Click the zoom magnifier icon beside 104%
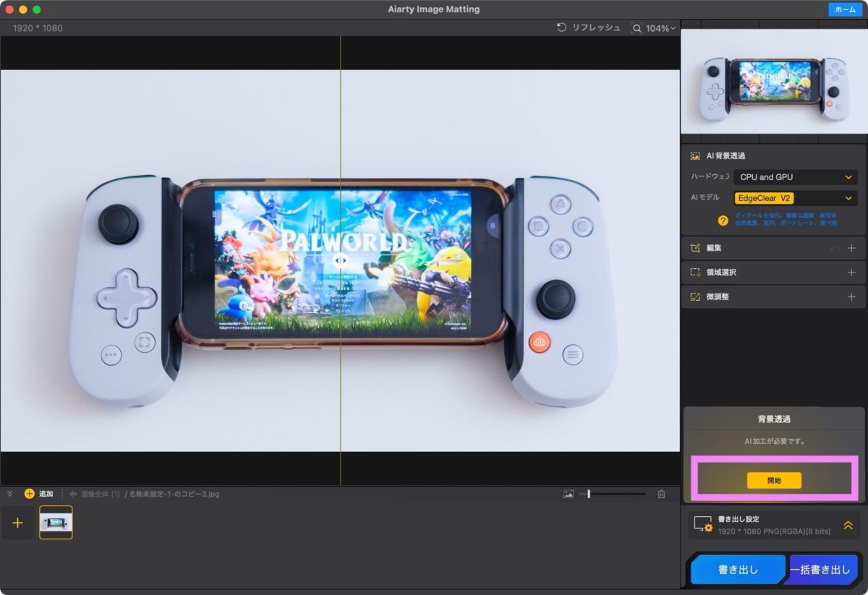 (637, 28)
